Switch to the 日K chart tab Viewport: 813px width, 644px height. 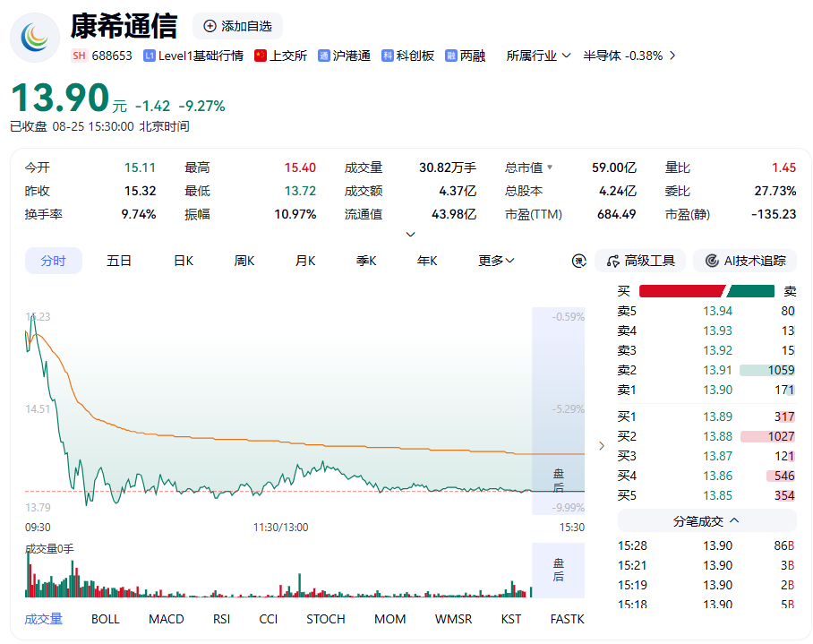point(183,261)
